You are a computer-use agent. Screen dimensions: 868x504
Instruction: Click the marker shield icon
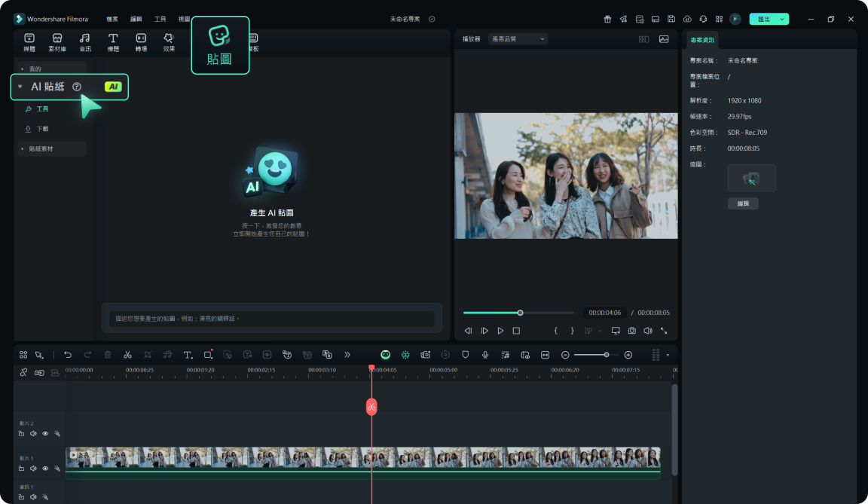466,355
